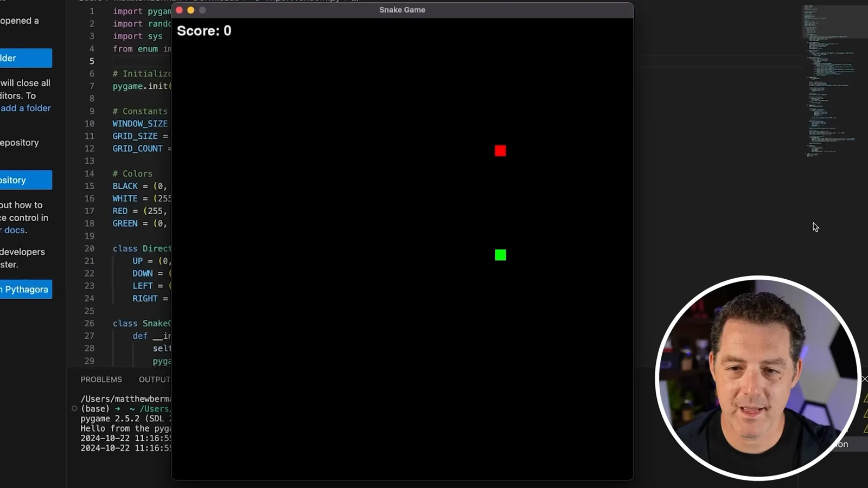
Task: Click the 'import sys' code line
Action: pyautogui.click(x=138, y=36)
